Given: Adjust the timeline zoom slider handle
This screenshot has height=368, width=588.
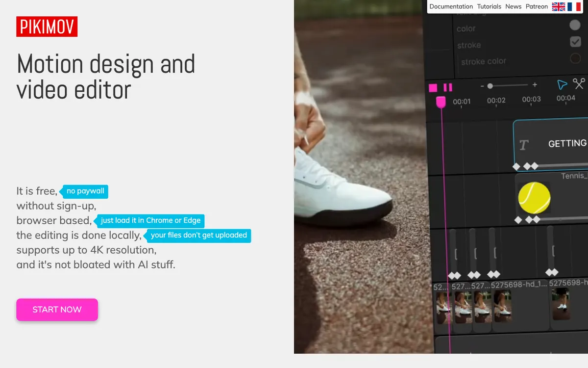Looking at the screenshot, I should (x=490, y=86).
